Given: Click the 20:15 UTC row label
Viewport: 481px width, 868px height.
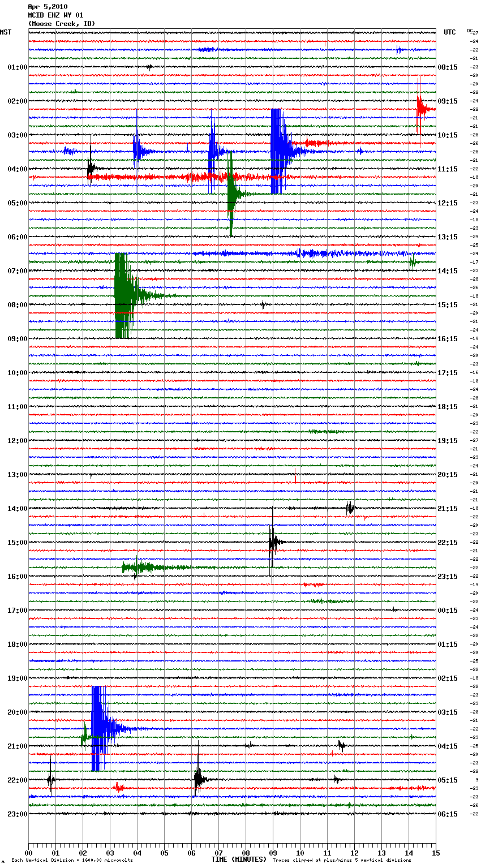Looking at the screenshot, I should 448,475.
